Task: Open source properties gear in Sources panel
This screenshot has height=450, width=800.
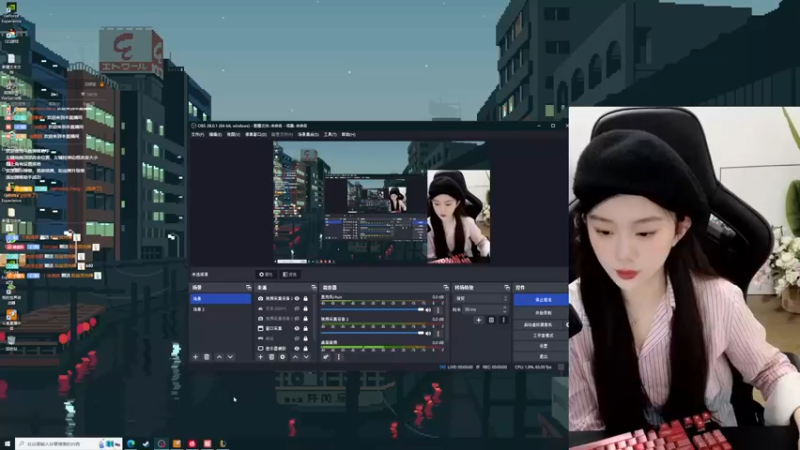Action: click(x=283, y=357)
